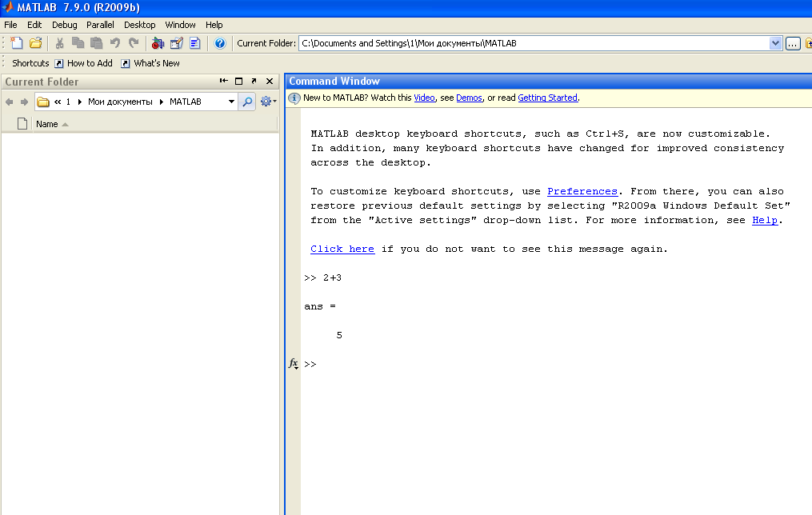
Task: Open the Demos link in info bar
Action: coord(469,98)
